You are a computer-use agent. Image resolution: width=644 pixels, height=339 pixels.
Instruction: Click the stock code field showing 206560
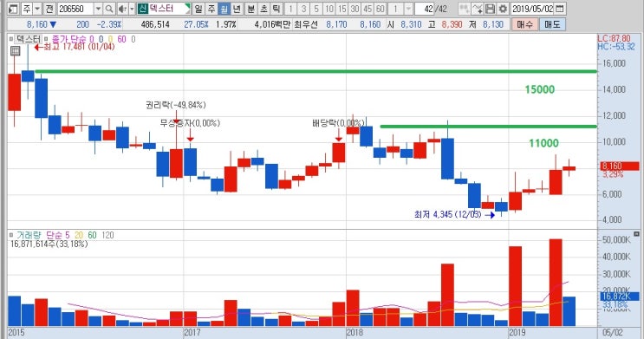(x=75, y=9)
